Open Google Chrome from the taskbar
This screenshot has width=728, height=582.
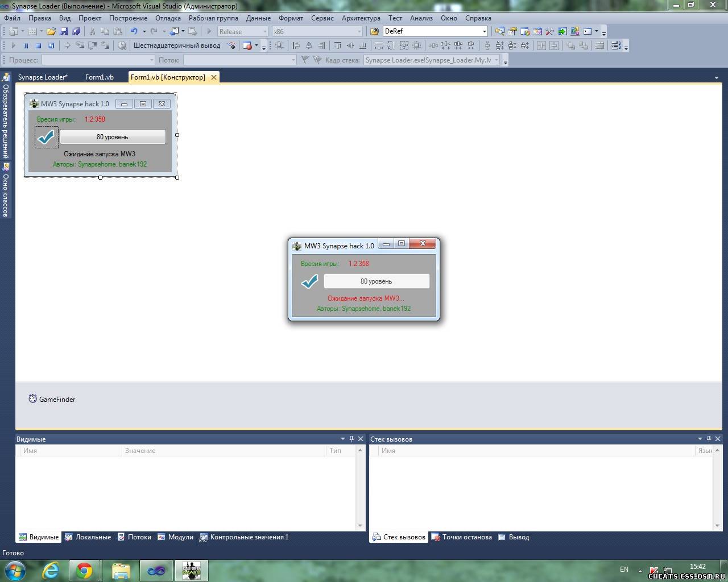point(84,570)
